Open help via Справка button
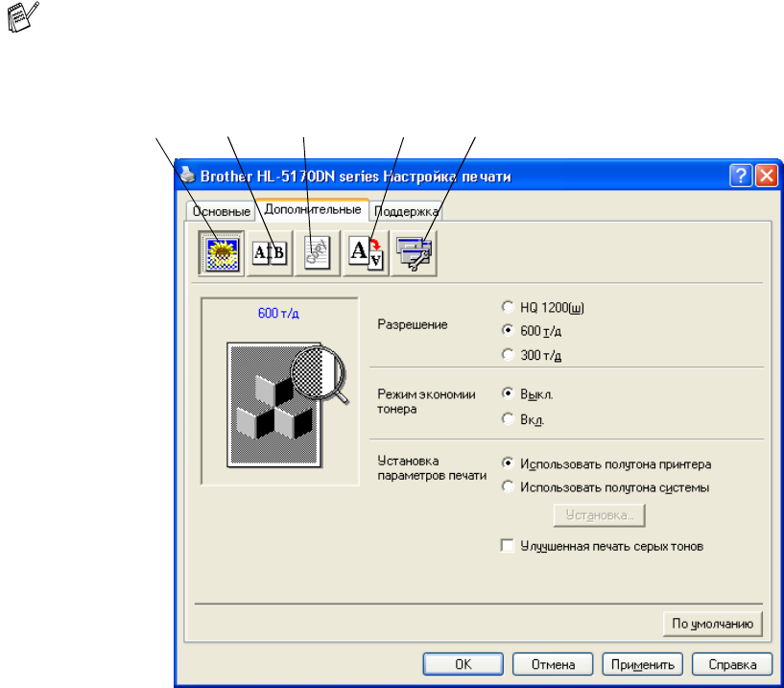784x688 pixels. click(732, 664)
